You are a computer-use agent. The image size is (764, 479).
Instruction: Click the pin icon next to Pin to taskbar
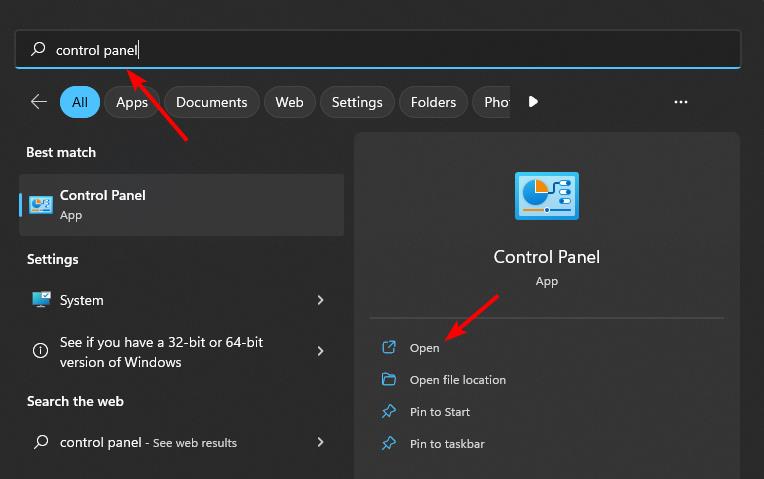coord(389,443)
